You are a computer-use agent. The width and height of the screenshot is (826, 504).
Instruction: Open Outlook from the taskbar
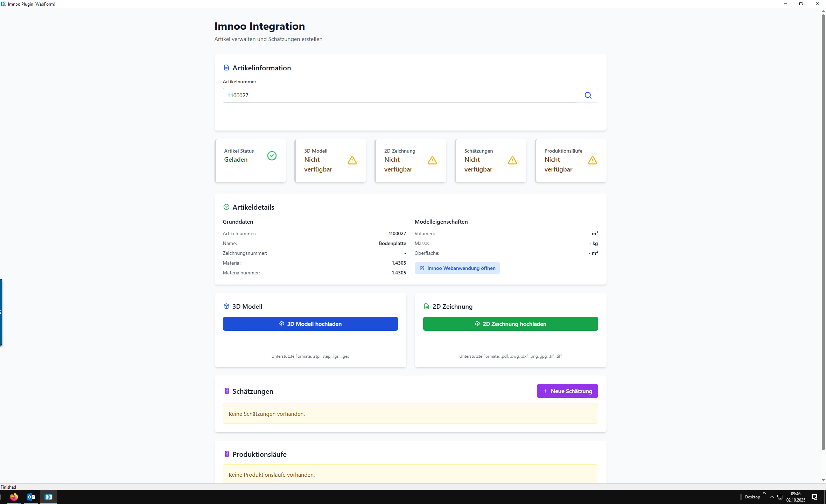31,497
